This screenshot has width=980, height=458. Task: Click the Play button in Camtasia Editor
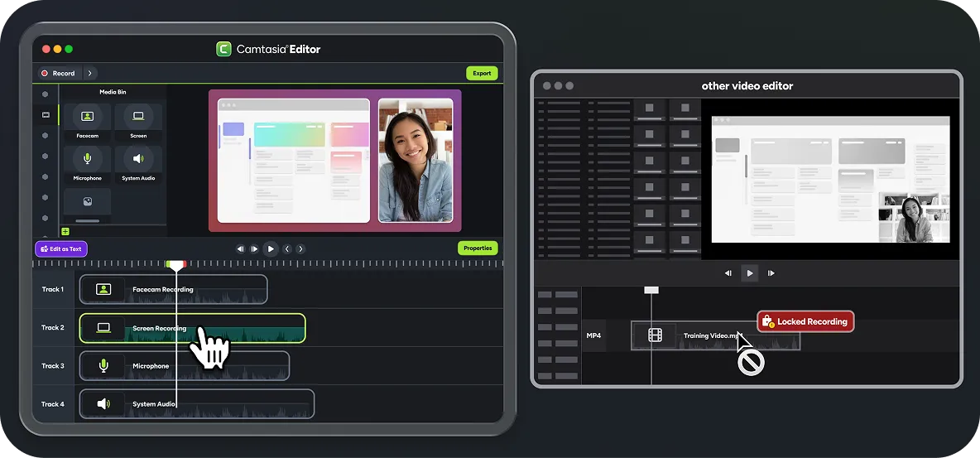tap(271, 248)
